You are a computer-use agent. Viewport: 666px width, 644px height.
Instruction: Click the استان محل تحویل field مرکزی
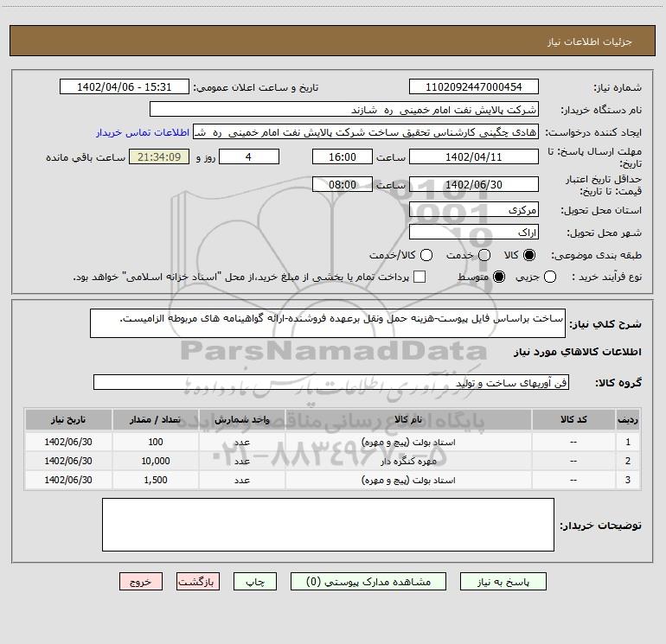(x=474, y=209)
